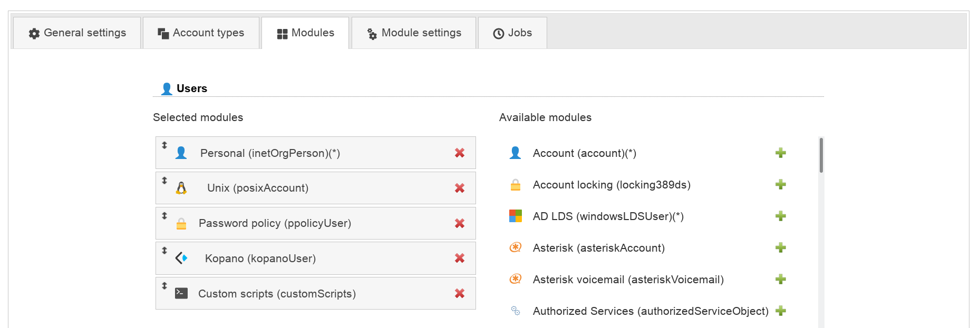Image resolution: width=980 pixels, height=328 pixels.
Task: Open the Module settings tab
Action: click(414, 33)
